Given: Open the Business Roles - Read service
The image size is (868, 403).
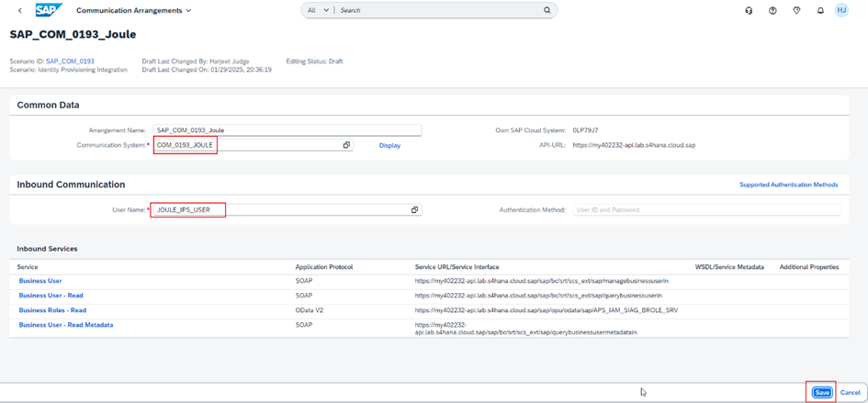Looking at the screenshot, I should click(x=52, y=310).
